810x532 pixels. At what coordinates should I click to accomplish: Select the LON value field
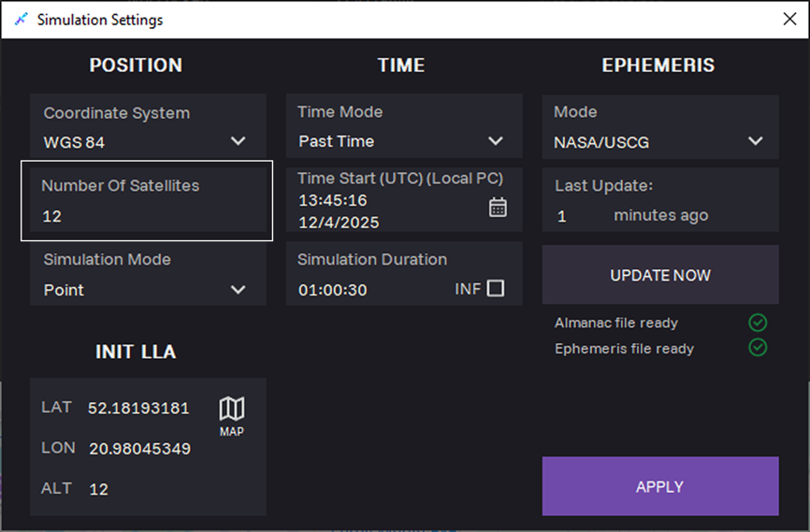140,449
